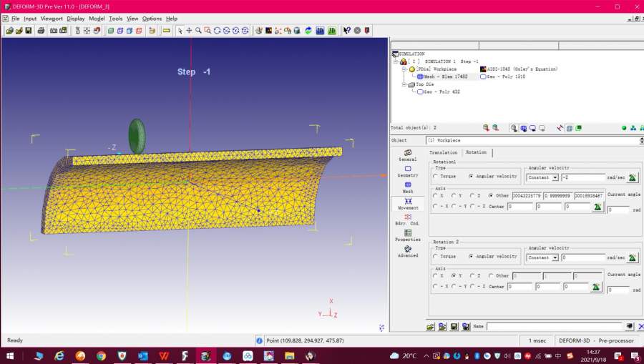The image size is (644, 364).
Task: Open the Viewport menu
Action: [52, 19]
